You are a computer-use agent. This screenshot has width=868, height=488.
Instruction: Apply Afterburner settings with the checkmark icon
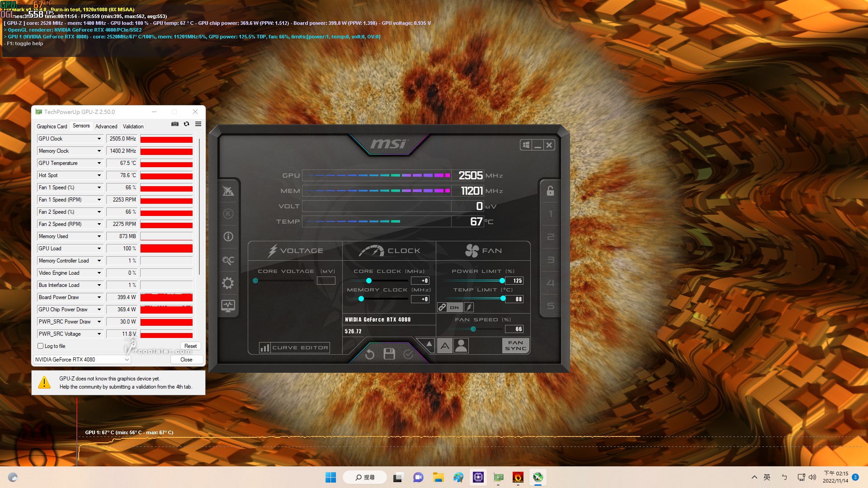pyautogui.click(x=408, y=354)
